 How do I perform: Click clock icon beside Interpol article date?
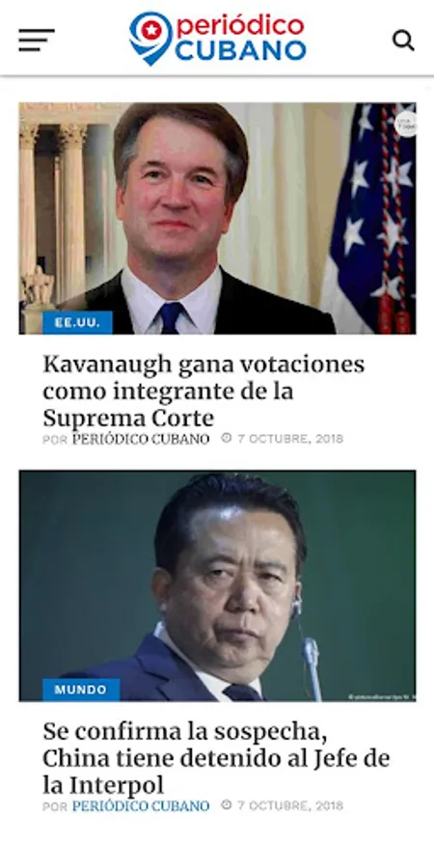point(227,805)
